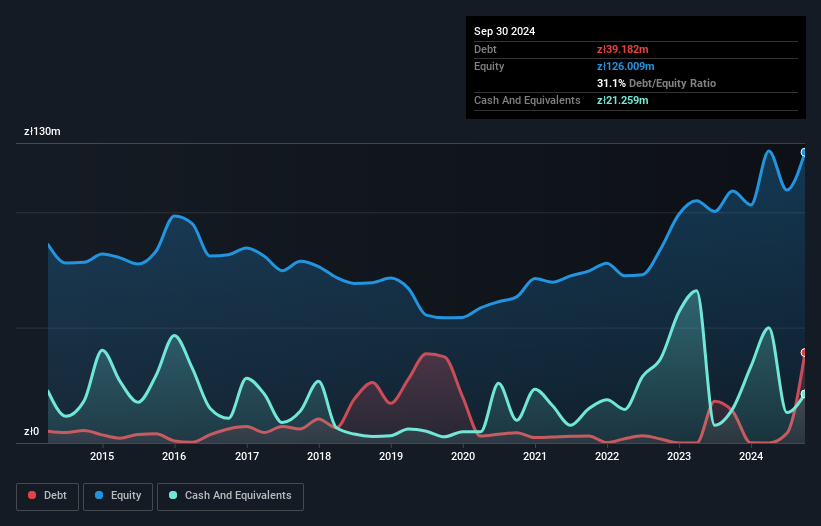
Task: Toggle the Equity series legend button
Action: click(x=118, y=496)
